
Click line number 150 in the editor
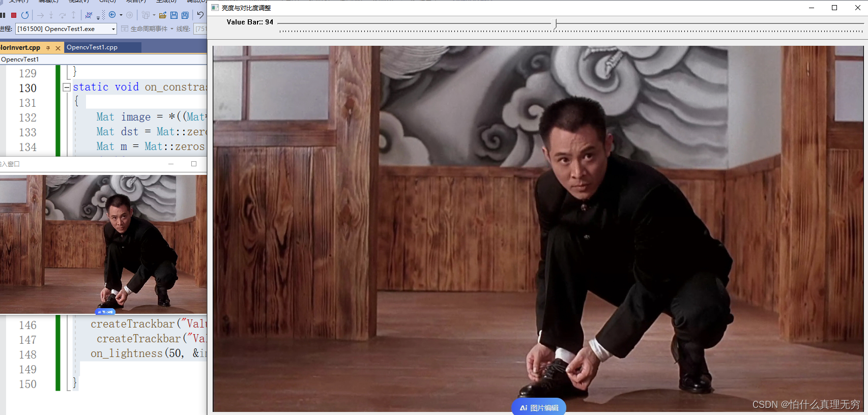(28, 384)
